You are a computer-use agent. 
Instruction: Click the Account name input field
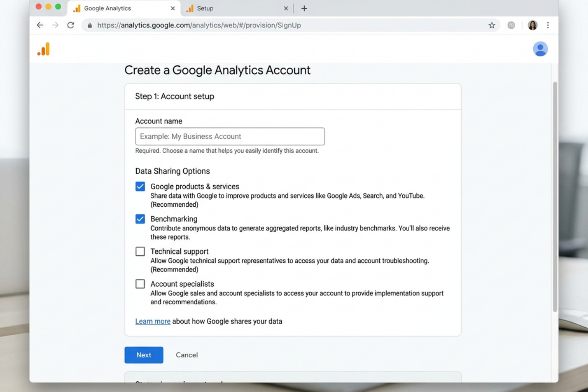click(x=230, y=136)
